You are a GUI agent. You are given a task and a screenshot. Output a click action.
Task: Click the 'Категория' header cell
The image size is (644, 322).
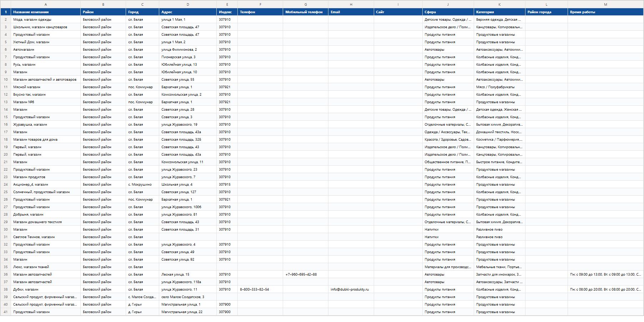(499, 12)
